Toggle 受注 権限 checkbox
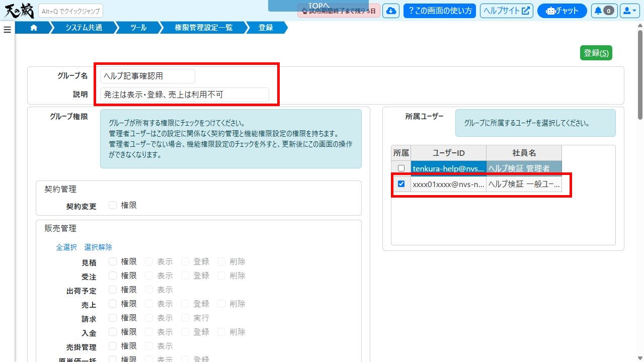Viewport: 644px width, 362px height. point(113,276)
